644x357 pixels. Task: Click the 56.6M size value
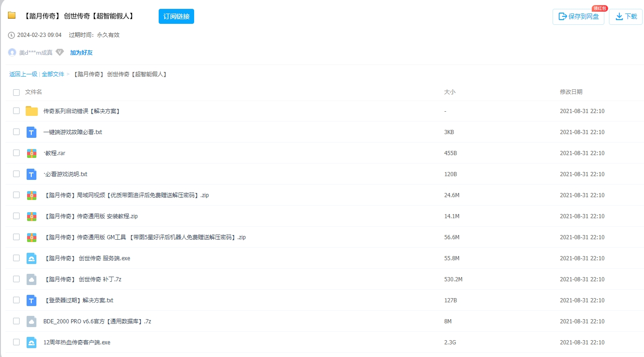click(452, 237)
